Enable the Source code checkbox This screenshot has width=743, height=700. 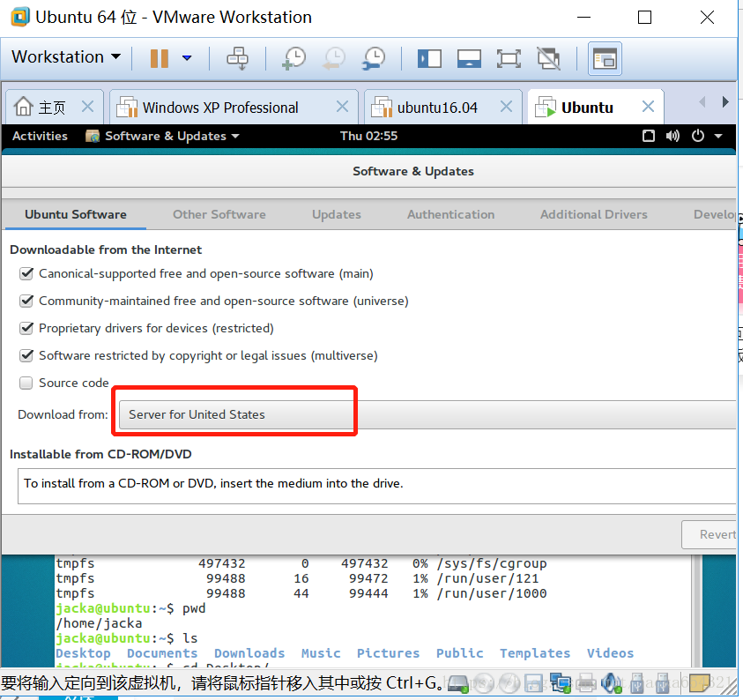26,383
